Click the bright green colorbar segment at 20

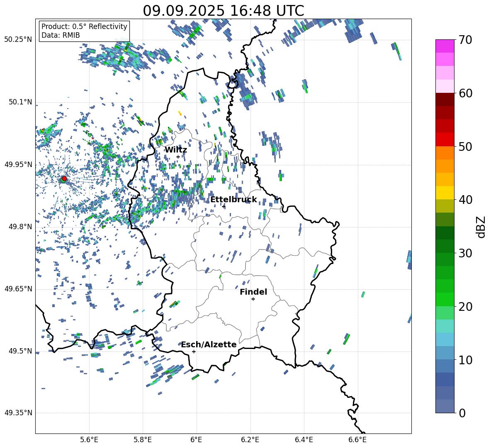coord(445,300)
